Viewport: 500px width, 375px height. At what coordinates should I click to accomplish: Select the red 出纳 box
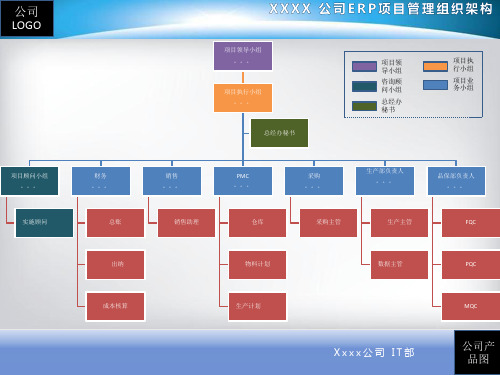(x=115, y=265)
